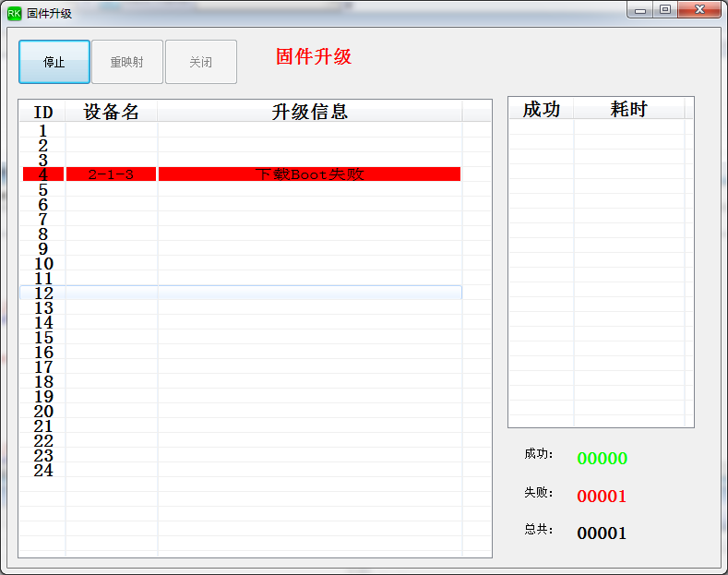Click the 关闭 close button
Screen dimensions: 728x575
pos(201,62)
